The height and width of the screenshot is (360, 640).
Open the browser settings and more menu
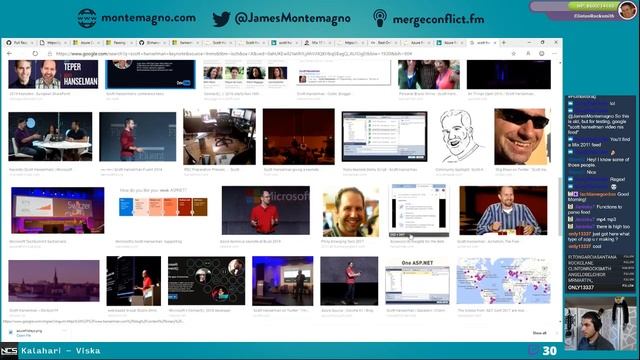coord(554,53)
